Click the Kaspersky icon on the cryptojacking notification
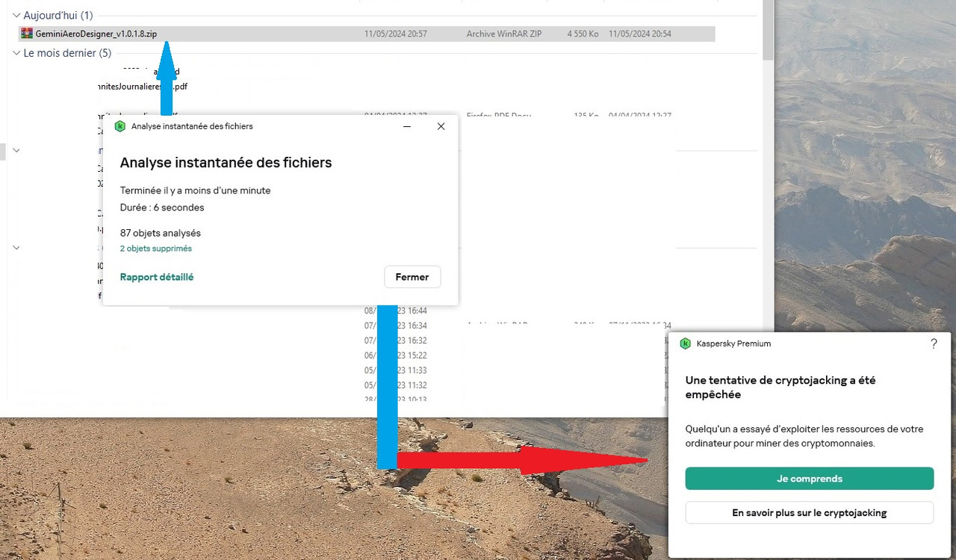 685,343
